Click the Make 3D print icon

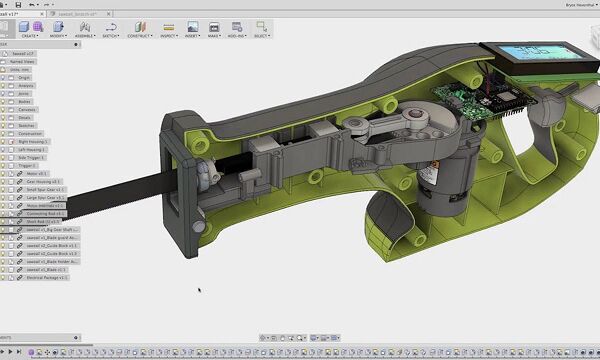click(x=214, y=27)
